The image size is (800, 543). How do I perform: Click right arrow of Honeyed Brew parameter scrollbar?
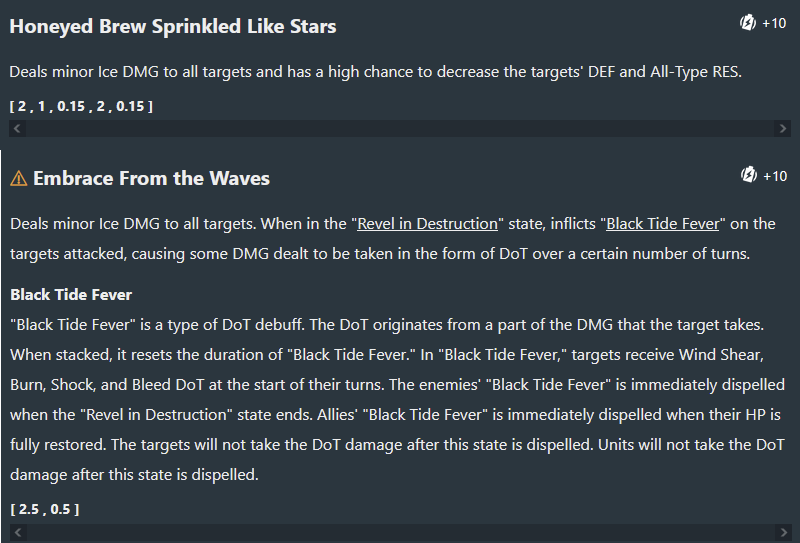pos(782,129)
